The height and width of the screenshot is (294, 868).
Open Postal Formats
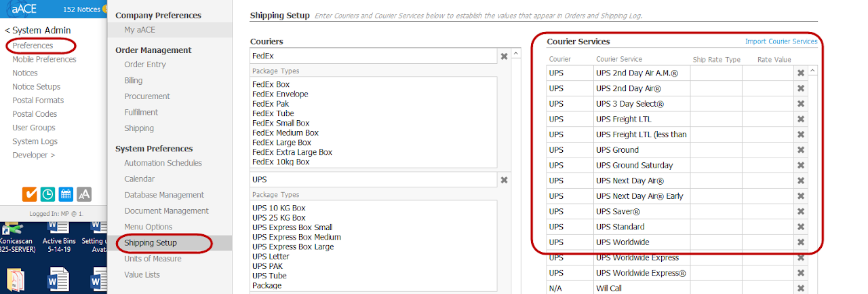[38, 100]
